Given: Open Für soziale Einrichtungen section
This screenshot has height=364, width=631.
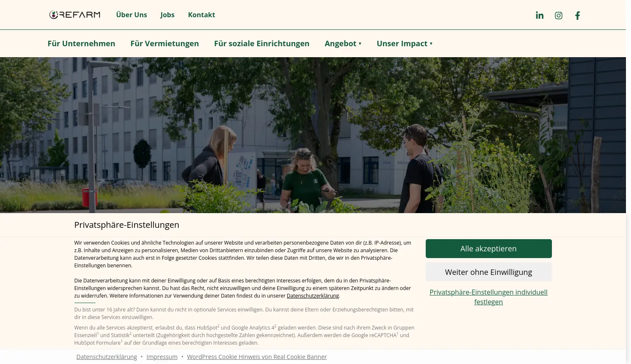Looking at the screenshot, I should [262, 43].
